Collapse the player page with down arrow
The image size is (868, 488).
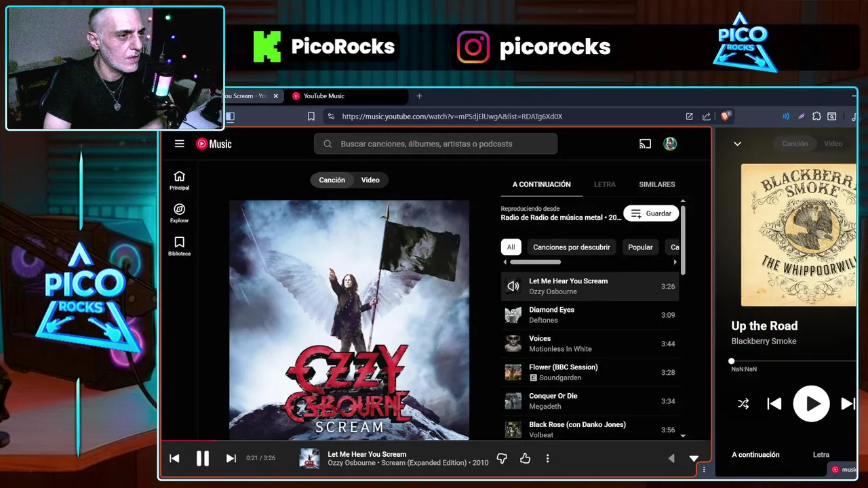pyautogui.click(x=694, y=459)
